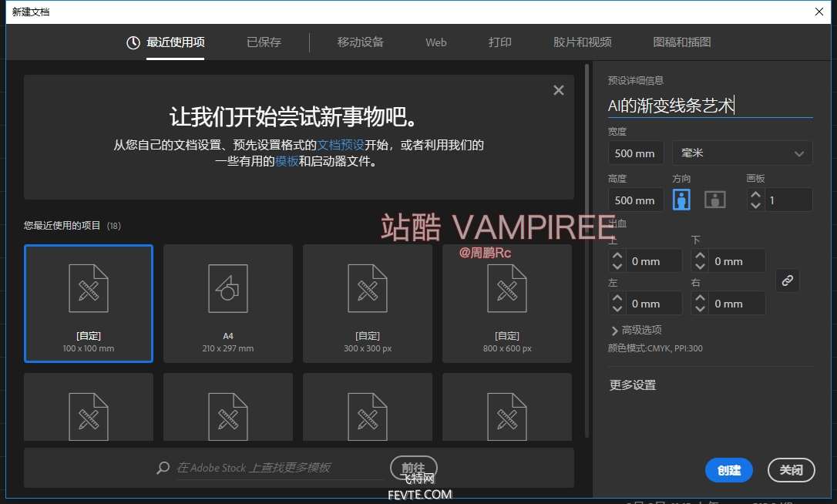Decrease the bottom (下) bleed value
837x504 pixels.
tap(700, 267)
